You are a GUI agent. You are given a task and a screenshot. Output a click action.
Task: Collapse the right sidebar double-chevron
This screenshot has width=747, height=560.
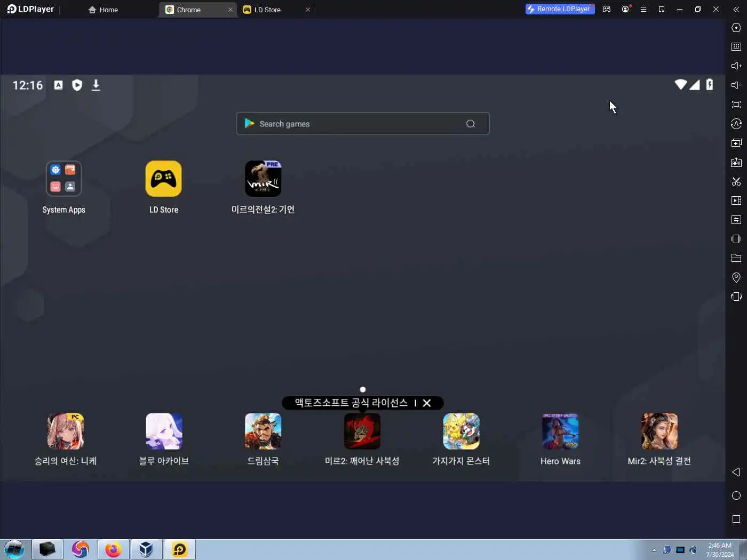pos(736,10)
